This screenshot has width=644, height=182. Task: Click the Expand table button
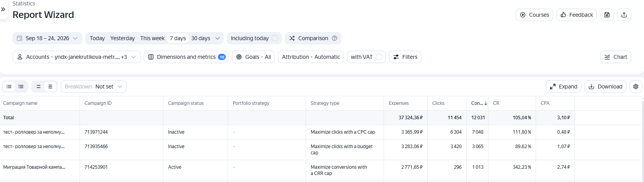coord(563,87)
